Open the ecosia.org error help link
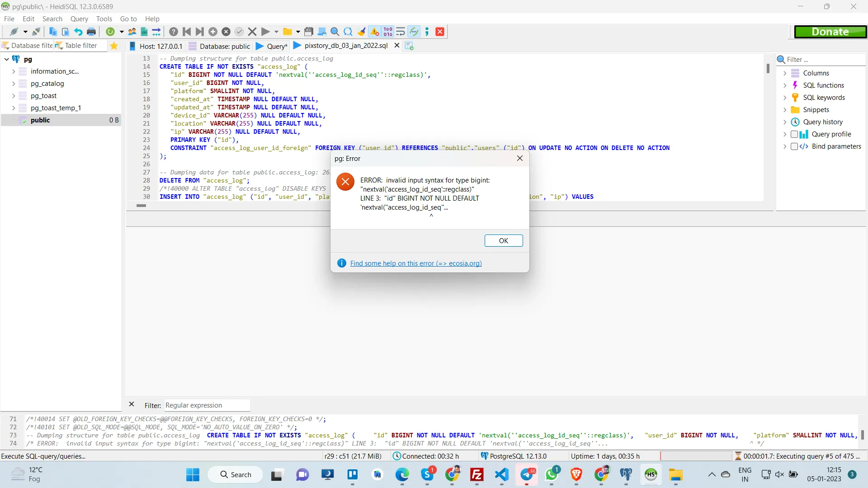 point(415,263)
